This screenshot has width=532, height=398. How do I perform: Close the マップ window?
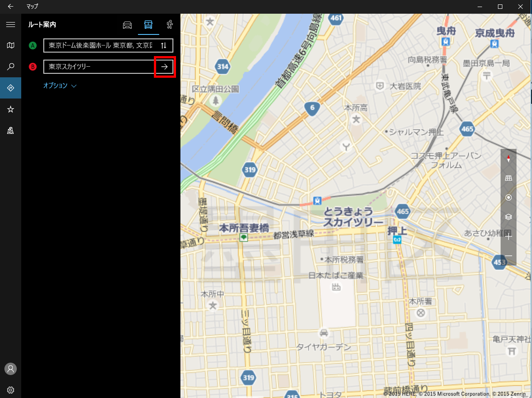(521, 7)
